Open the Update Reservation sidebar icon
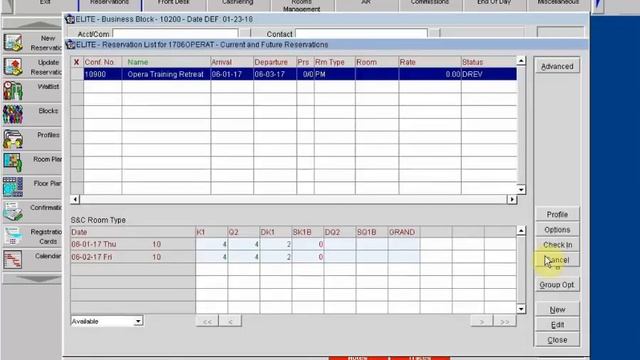 [x=13, y=67]
